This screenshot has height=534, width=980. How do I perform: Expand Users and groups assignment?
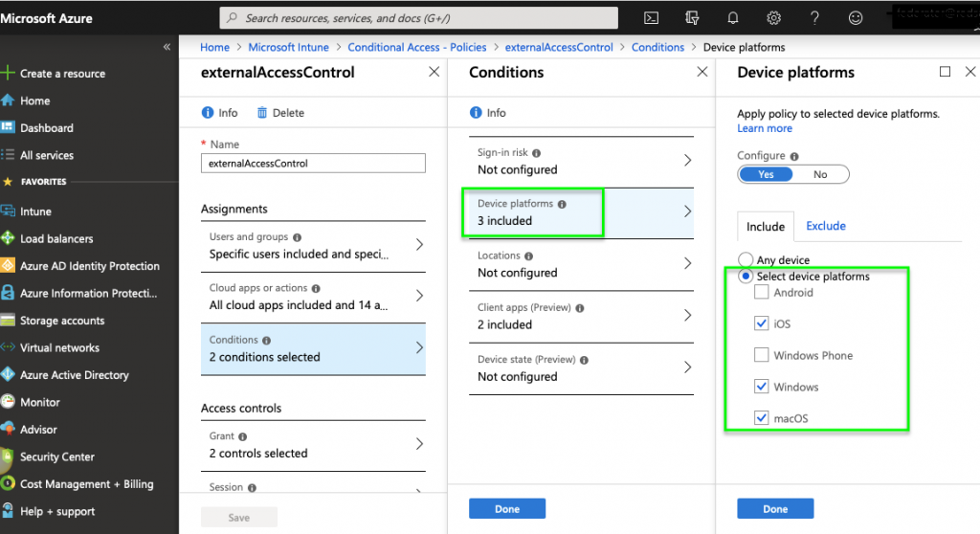click(x=314, y=246)
